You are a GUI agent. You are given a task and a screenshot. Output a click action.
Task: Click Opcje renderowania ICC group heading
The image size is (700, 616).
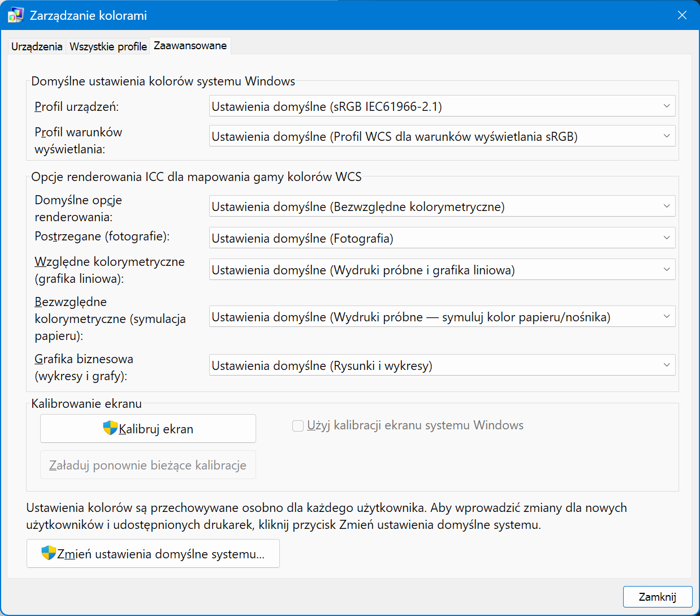point(196,176)
